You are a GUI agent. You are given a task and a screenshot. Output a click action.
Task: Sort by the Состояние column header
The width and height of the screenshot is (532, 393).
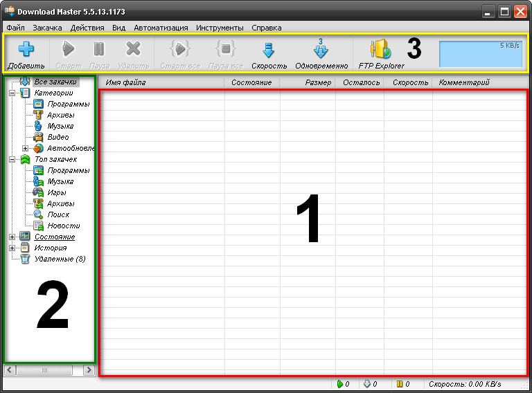pyautogui.click(x=252, y=82)
